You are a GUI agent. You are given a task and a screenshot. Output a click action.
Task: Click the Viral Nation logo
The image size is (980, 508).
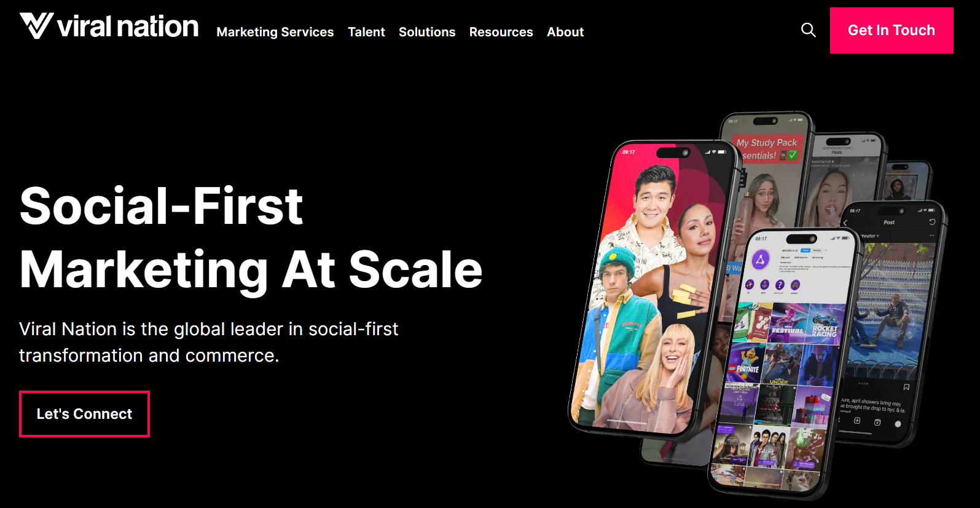point(109,26)
